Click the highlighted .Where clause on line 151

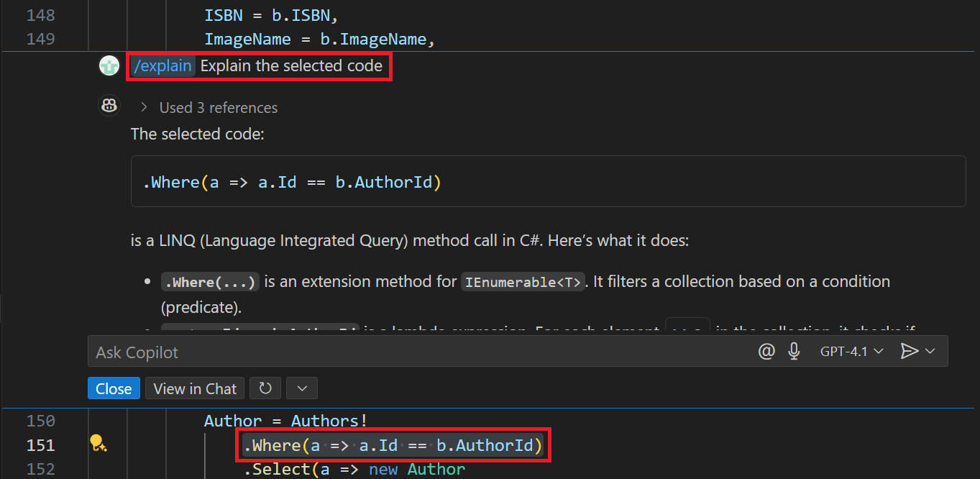[393, 445]
